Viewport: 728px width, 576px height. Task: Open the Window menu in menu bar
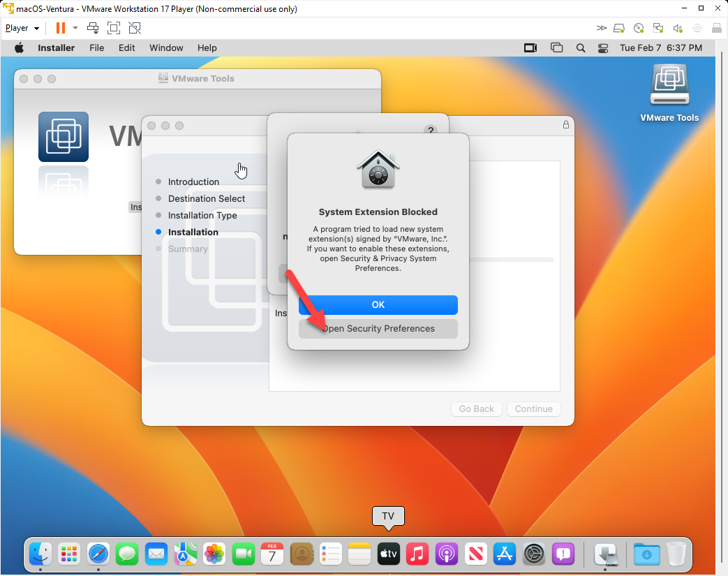coord(166,48)
